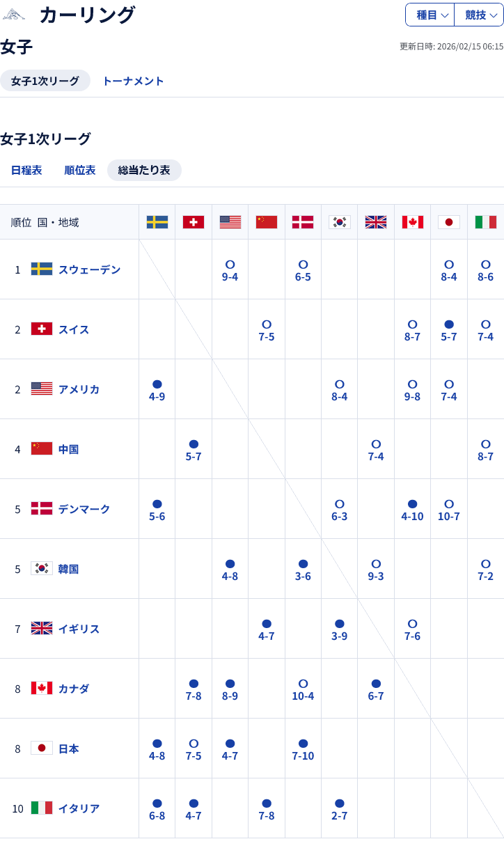The width and height of the screenshot is (504, 846).
Task: Click Italy flag in the column header
Action: point(486,222)
